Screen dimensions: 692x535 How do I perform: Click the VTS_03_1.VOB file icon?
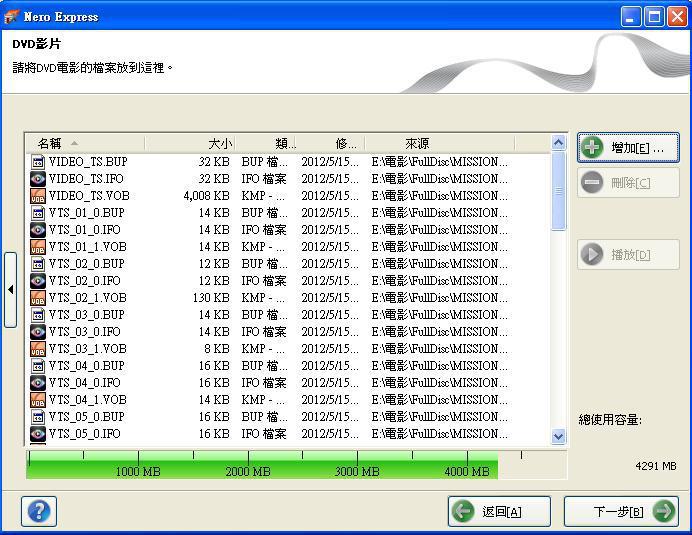tap(38, 349)
